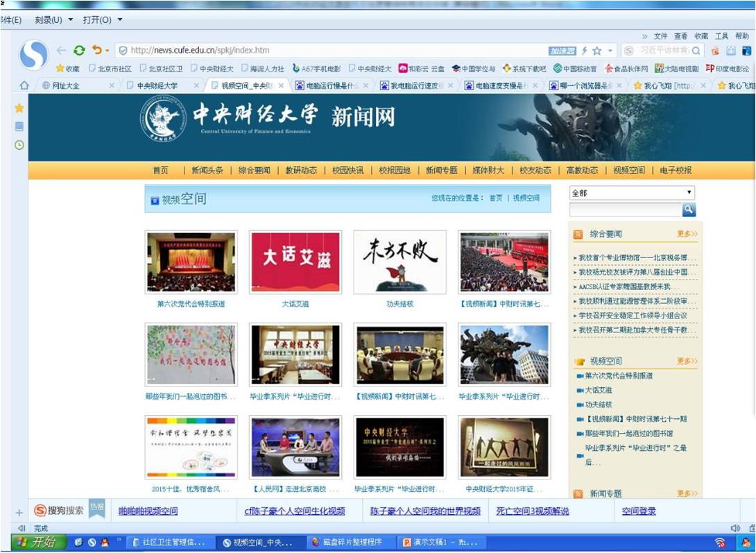
Task: Click 更多>> beside 综合要闻
Action: pos(687,234)
